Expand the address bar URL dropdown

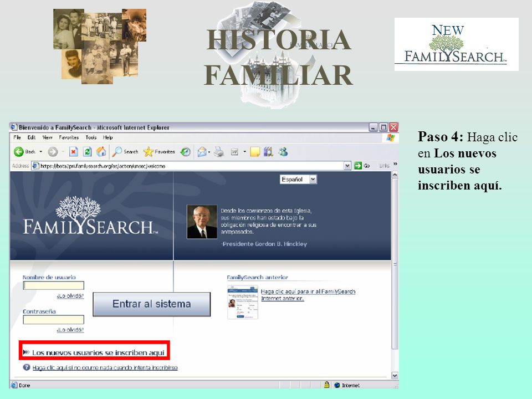point(347,166)
